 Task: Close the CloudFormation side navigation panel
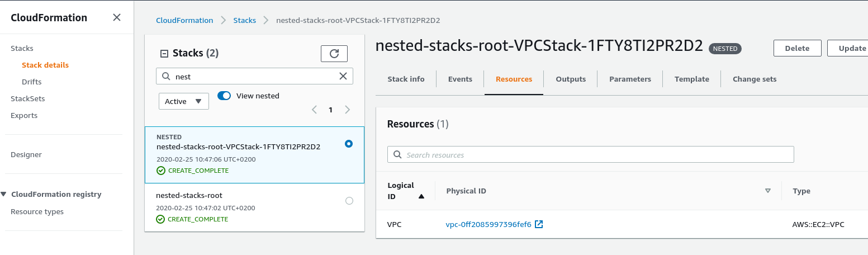coord(116,17)
